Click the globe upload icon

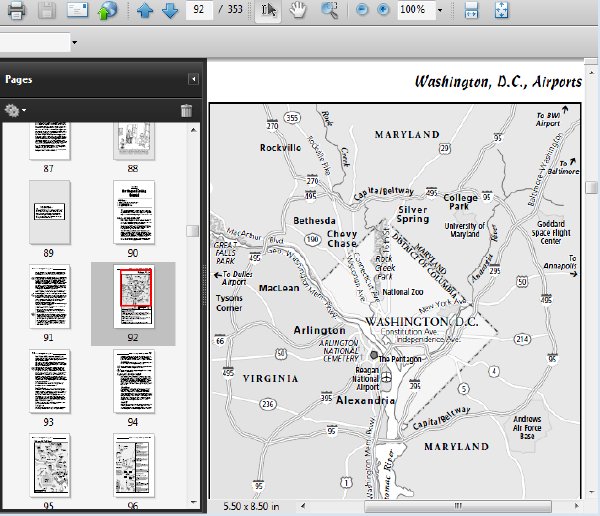pos(108,10)
